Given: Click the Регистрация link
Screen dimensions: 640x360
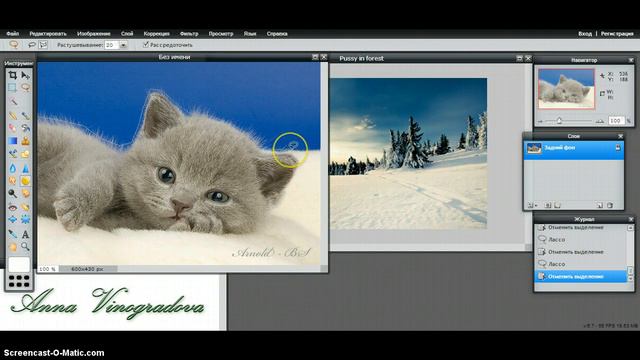Looking at the screenshot, I should 617,34.
